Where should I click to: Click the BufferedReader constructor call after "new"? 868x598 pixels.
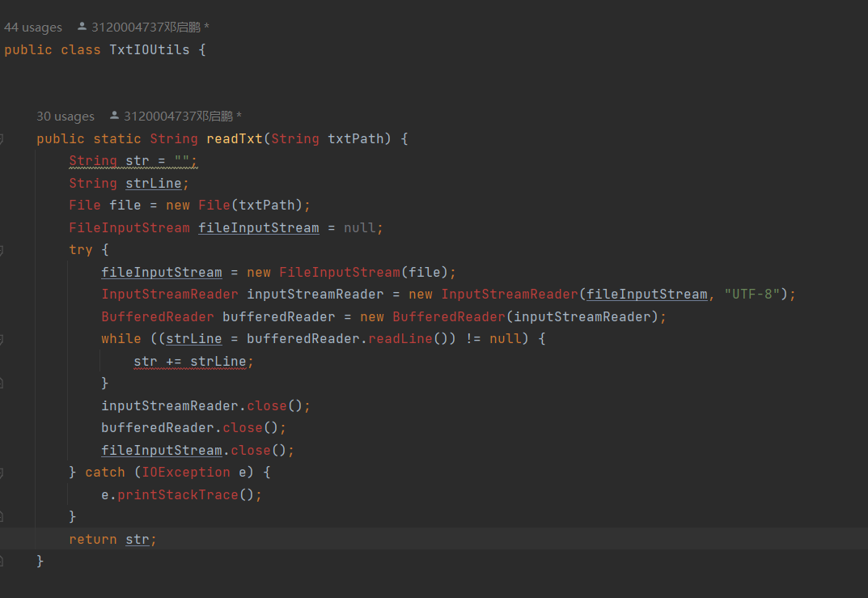pos(448,317)
